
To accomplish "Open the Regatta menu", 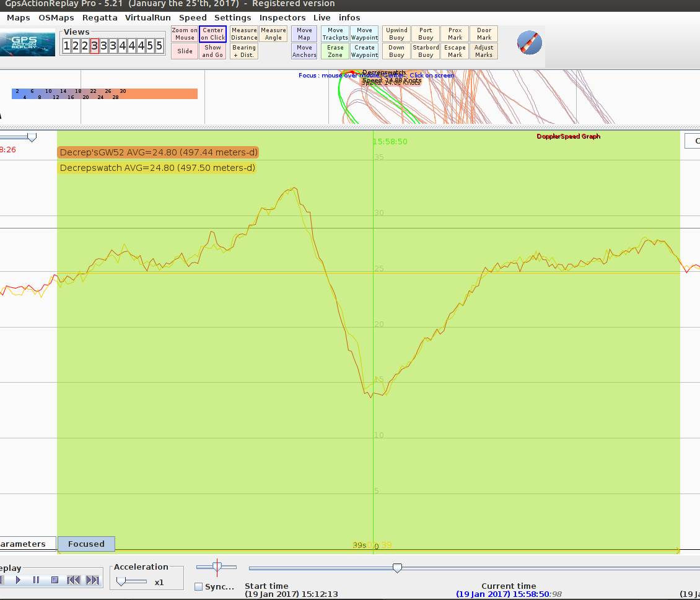I will [100, 18].
